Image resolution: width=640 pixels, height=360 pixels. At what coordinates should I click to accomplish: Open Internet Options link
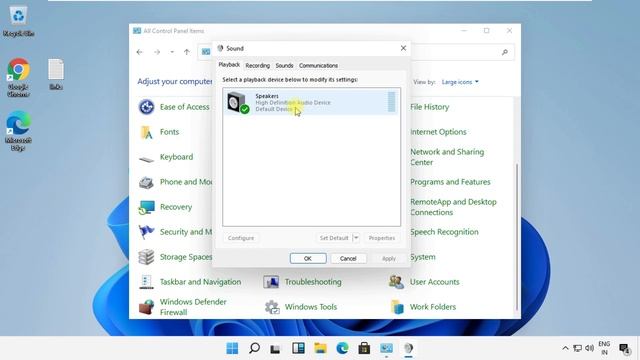pos(438,132)
